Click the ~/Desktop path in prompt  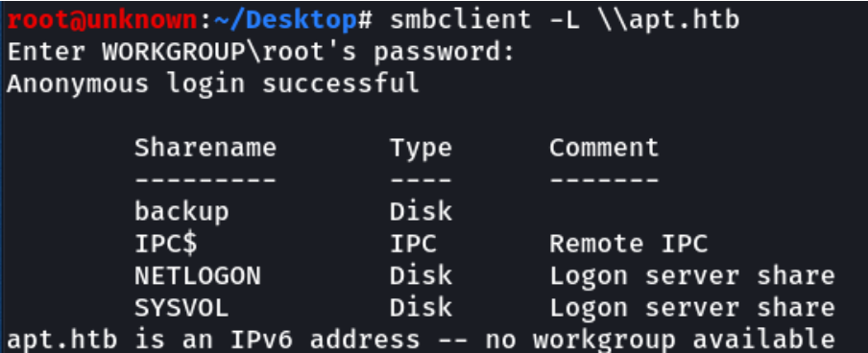point(285,20)
